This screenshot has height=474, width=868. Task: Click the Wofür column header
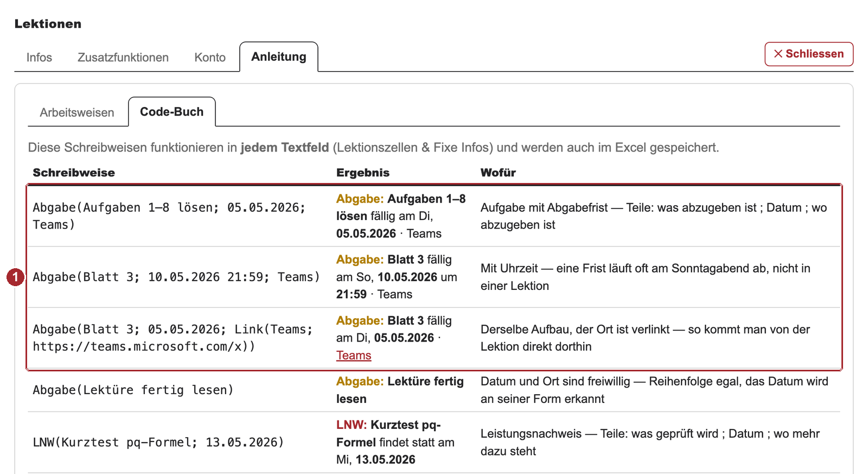pyautogui.click(x=498, y=173)
